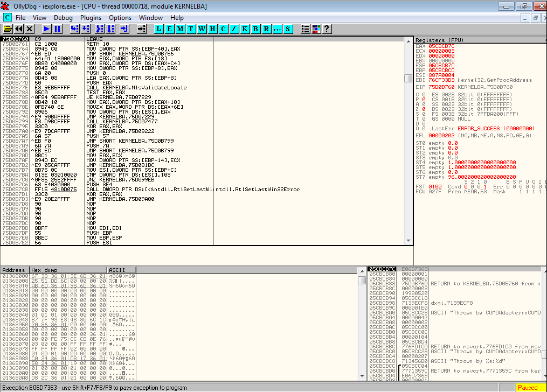Click disassembly pane scroll down arrow
The image size is (547, 392).
(x=408, y=241)
